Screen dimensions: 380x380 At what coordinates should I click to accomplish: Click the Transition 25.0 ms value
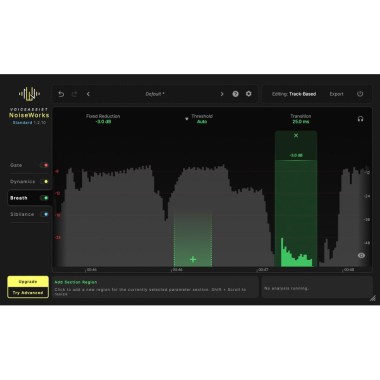click(301, 122)
